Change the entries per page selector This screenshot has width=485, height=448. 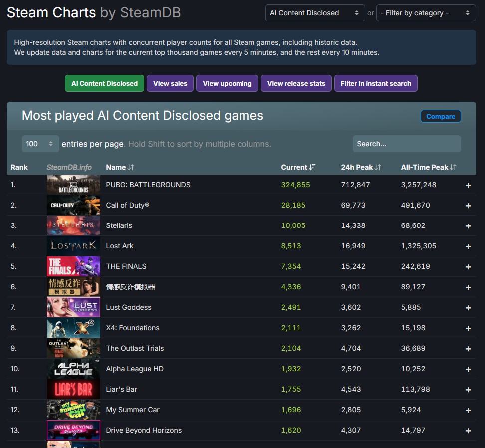tap(40, 144)
